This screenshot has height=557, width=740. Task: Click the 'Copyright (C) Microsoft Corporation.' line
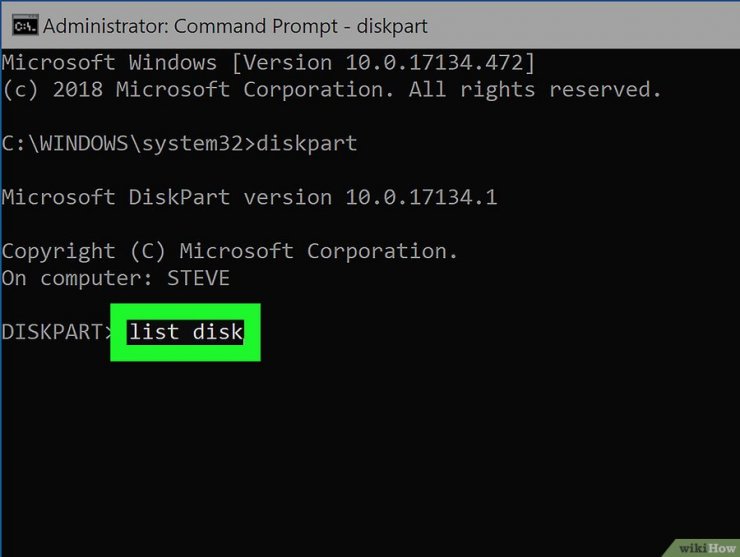click(229, 252)
